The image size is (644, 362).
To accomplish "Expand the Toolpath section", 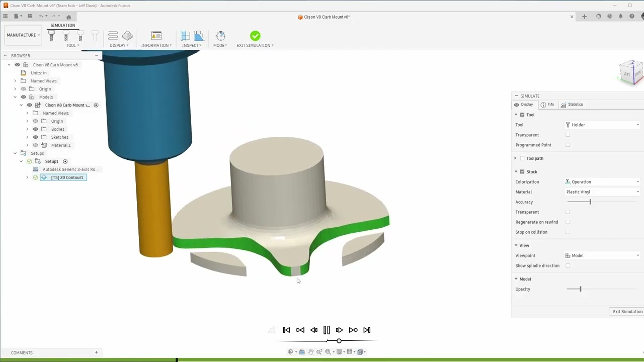I will tap(516, 158).
